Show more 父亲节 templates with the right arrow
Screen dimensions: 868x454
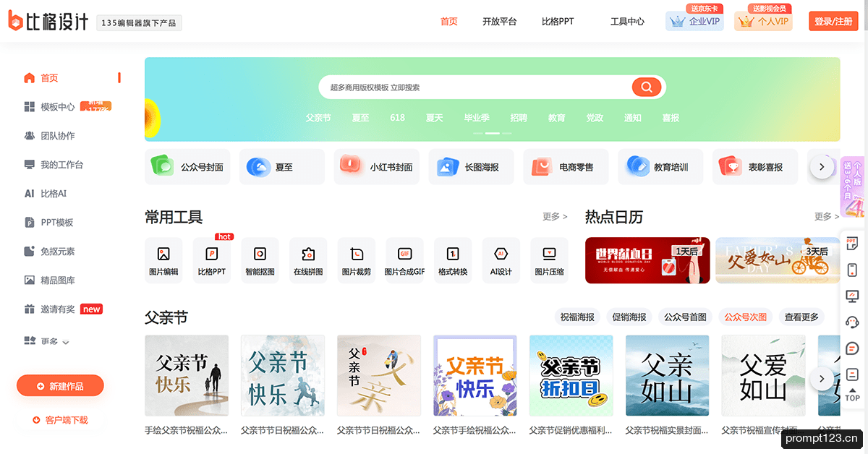[821, 378]
